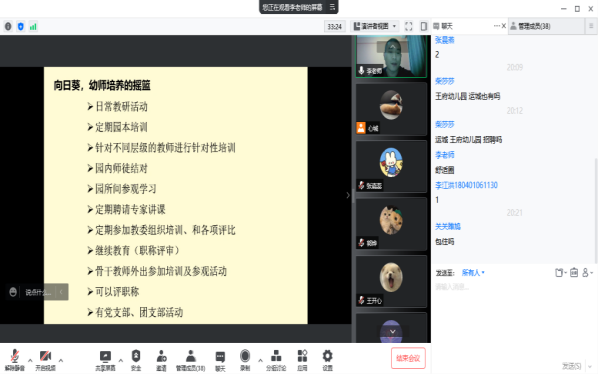Open the Chat icon in the bottom toolbar
The height and width of the screenshot is (374, 598).
click(220, 360)
